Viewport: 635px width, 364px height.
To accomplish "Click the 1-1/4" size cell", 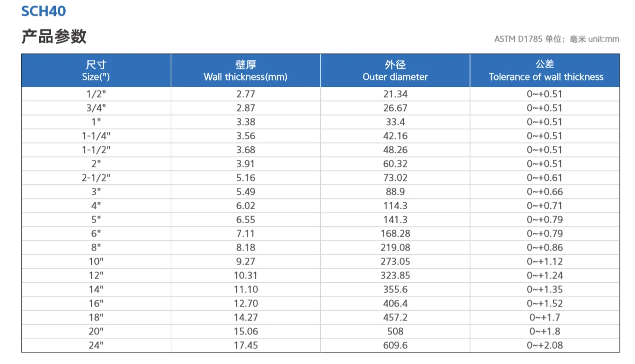I will pyautogui.click(x=96, y=136).
